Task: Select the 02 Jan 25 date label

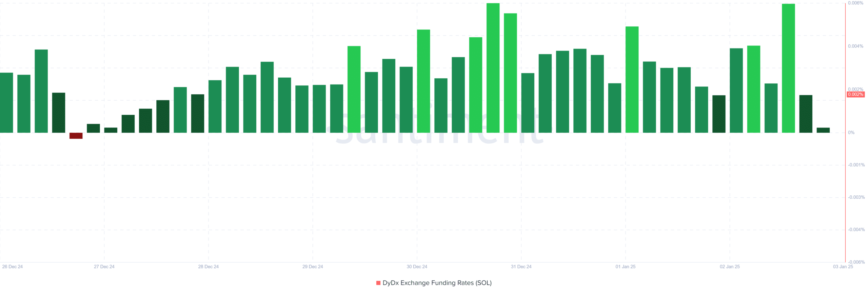Action: 730,267
